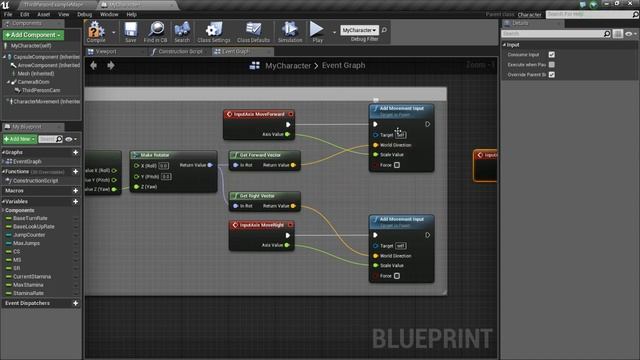Viewport: 640px width, 360px height.
Task: Open Class Settings
Action: click(x=213, y=32)
